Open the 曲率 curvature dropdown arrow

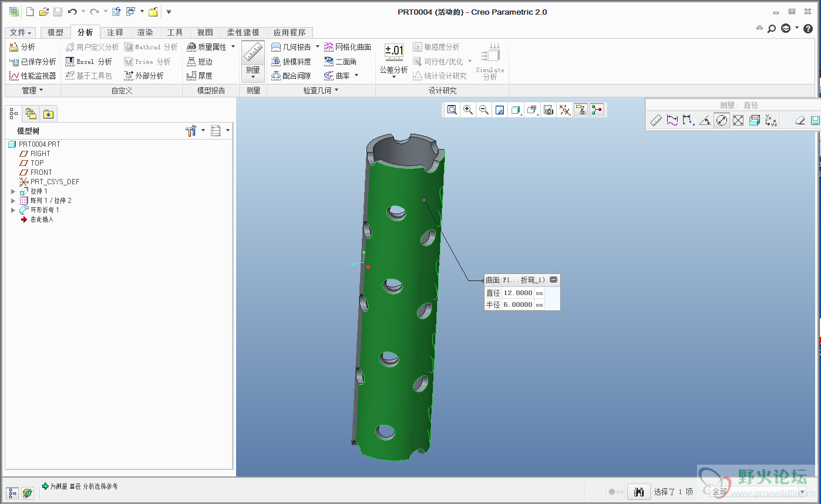click(x=356, y=76)
